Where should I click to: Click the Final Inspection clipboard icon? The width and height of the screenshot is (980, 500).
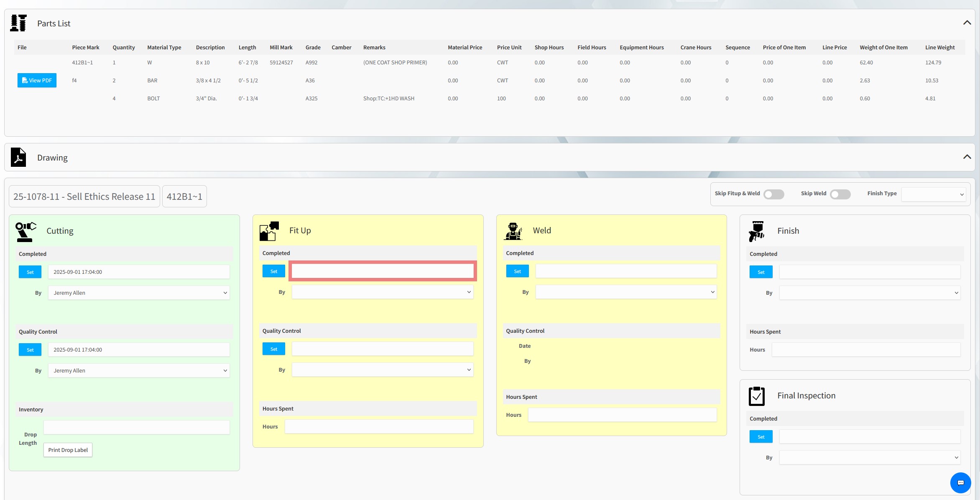tap(756, 396)
